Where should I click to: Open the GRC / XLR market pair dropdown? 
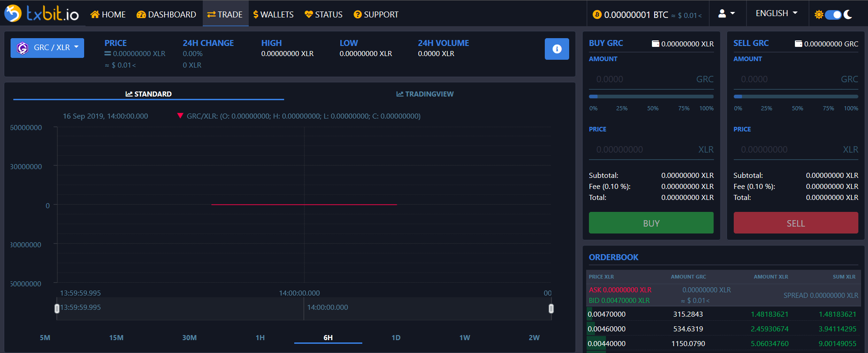(x=47, y=48)
